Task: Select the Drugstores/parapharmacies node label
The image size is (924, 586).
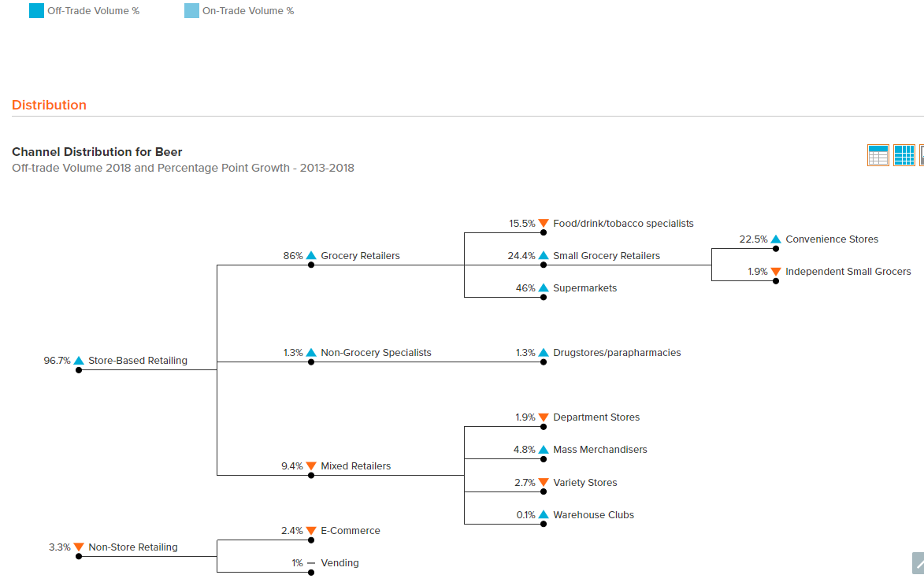Action: [x=617, y=353]
